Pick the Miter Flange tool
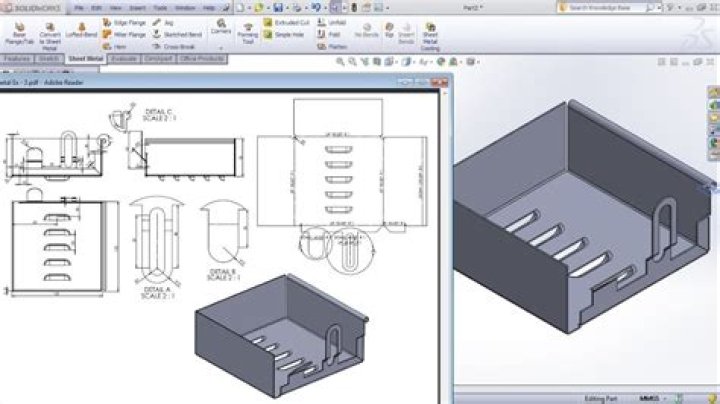Screen dimensions: 720x404 pyautogui.click(x=124, y=34)
